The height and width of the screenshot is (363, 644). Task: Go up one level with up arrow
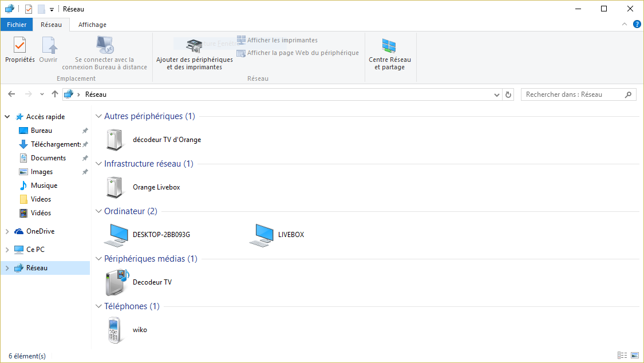tap(54, 94)
